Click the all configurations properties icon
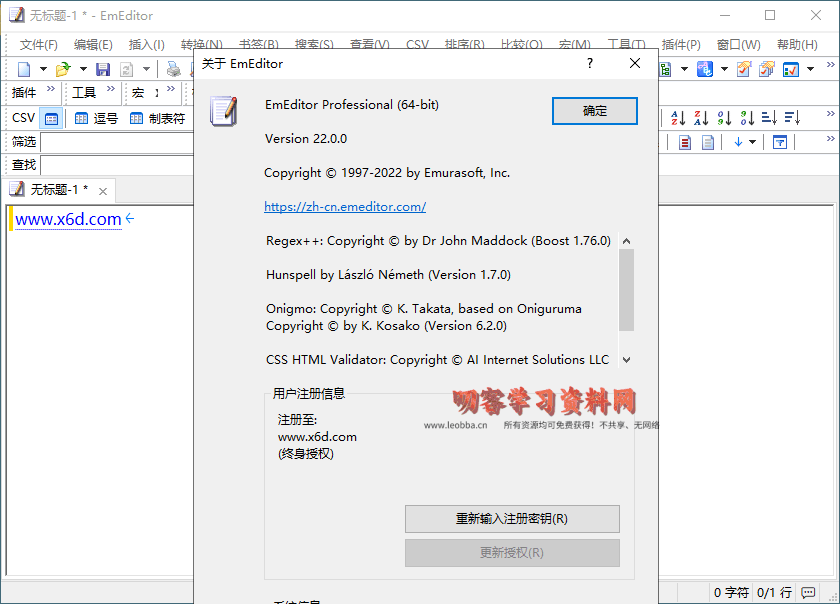The height and width of the screenshot is (604, 840). coord(767,69)
